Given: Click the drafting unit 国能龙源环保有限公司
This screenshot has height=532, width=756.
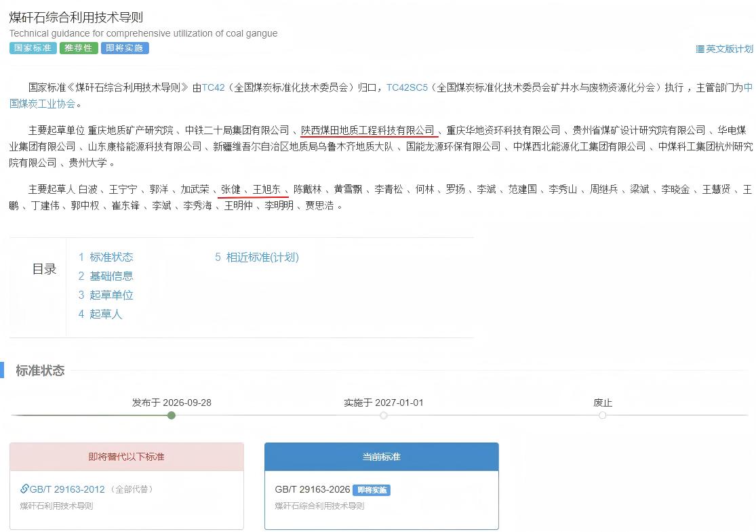Looking at the screenshot, I should click(453, 146).
